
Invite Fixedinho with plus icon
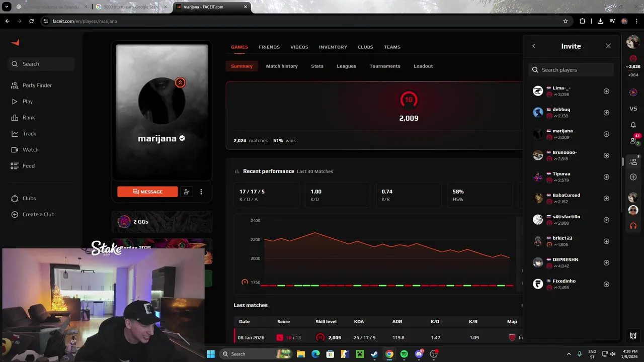(606, 284)
